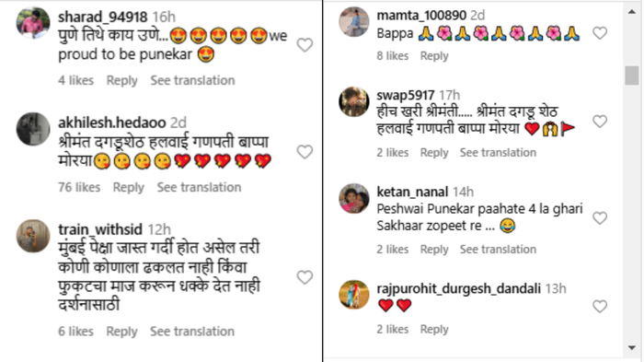Like mamta_100890's Bappa comment
This screenshot has height=362, width=644.
(600, 33)
